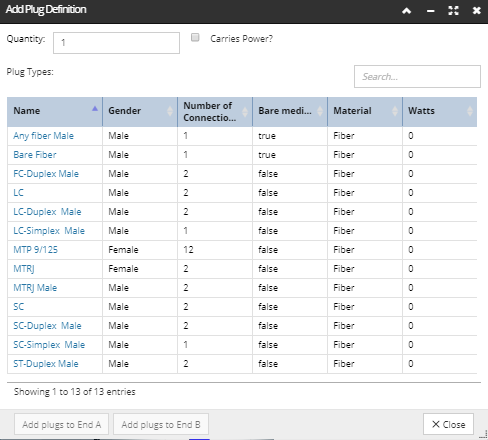The image size is (488, 440).
Task: Select the MTP 9/125 plug type
Action: point(35,250)
